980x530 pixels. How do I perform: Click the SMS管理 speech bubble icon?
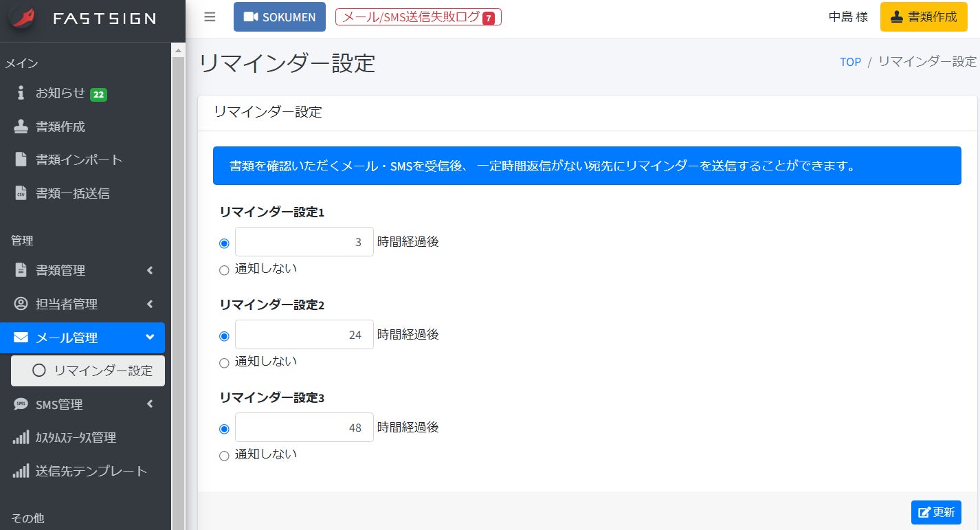point(21,404)
